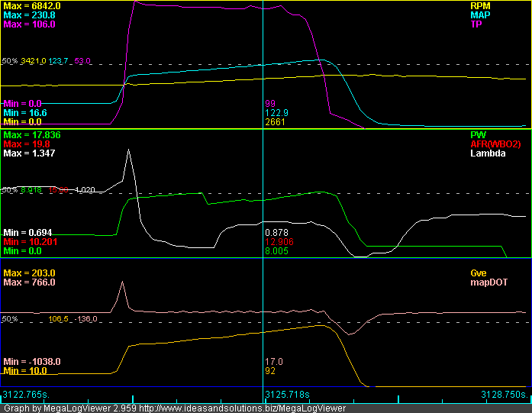The width and height of the screenshot is (532, 413).
Task: Click the Min = 16.6 MAP readout
Action: pos(25,112)
